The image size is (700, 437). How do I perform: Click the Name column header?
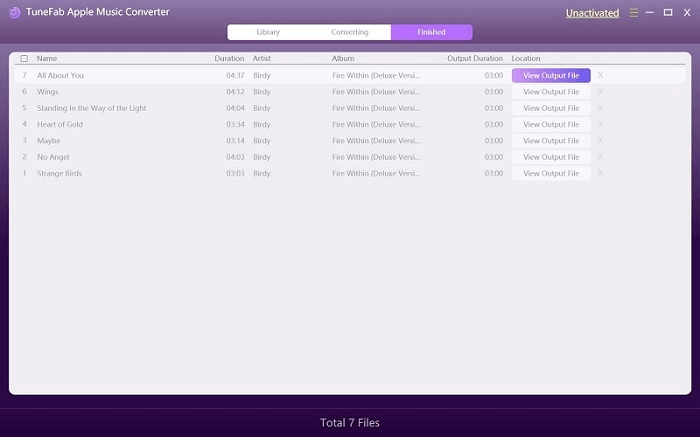pos(47,58)
